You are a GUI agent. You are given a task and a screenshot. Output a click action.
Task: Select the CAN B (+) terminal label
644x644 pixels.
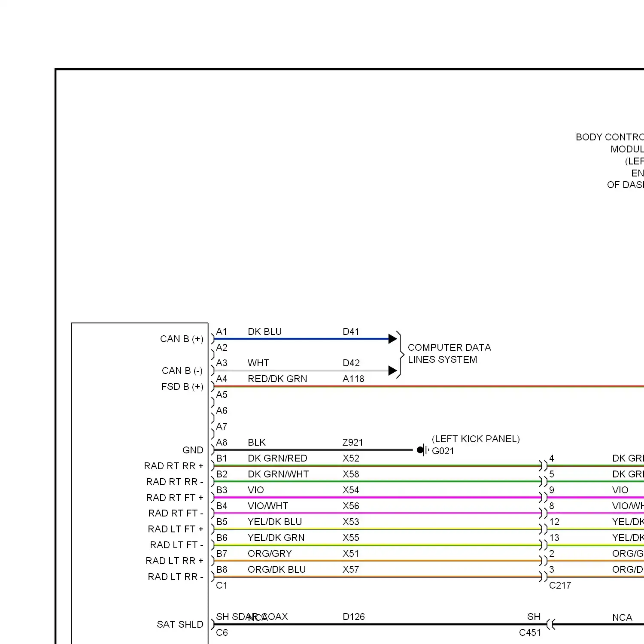182,339
